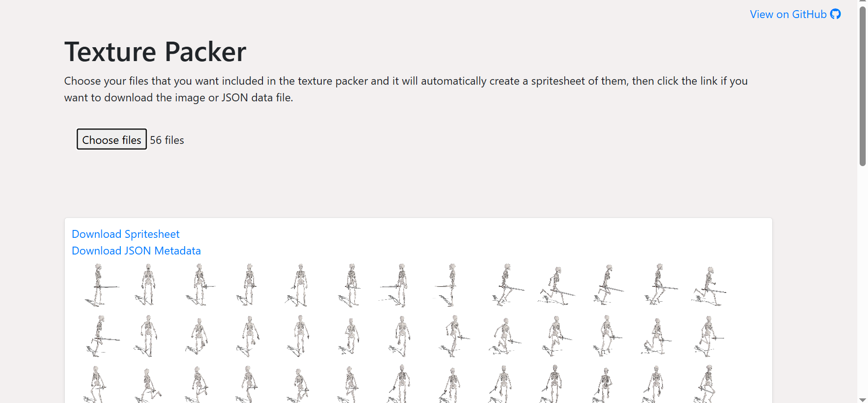868x403 pixels.
Task: Click the scroll-down arrow of the page scrollbar
Action: (862, 399)
